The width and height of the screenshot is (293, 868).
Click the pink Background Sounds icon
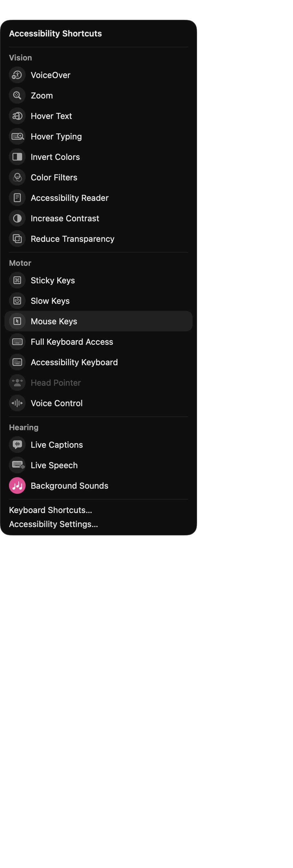[x=17, y=486]
